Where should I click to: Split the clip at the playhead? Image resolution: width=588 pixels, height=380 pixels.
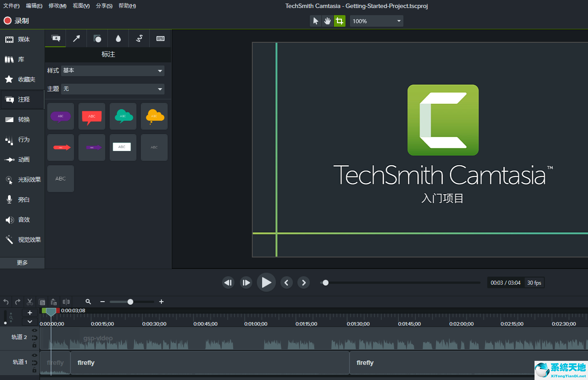click(66, 302)
